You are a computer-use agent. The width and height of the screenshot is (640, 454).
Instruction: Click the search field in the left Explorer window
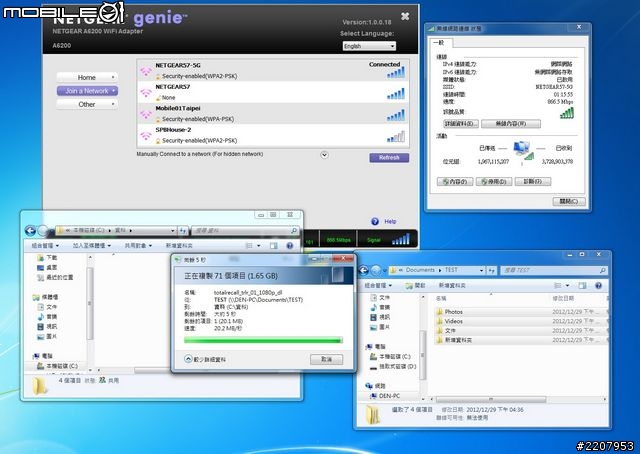245,231
